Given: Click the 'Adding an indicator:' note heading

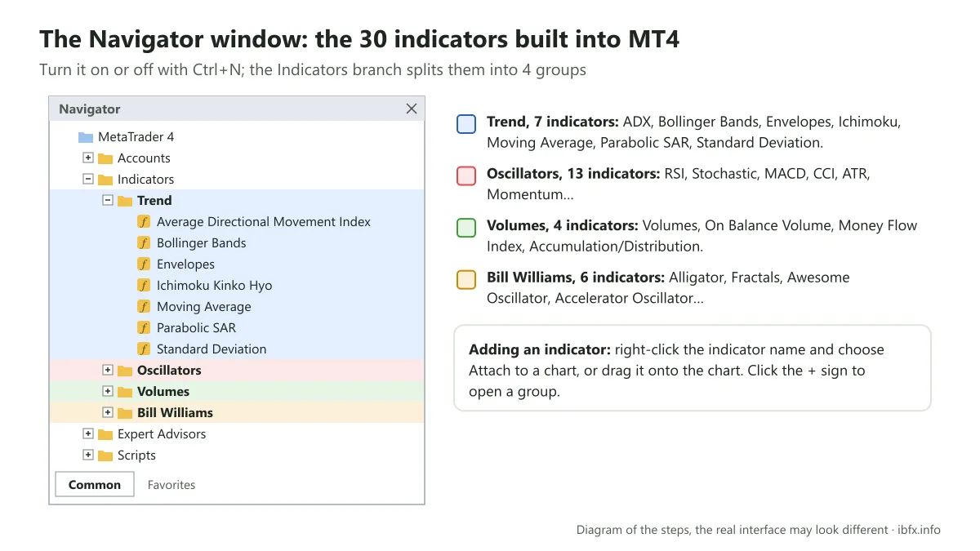Looking at the screenshot, I should pos(540,349).
